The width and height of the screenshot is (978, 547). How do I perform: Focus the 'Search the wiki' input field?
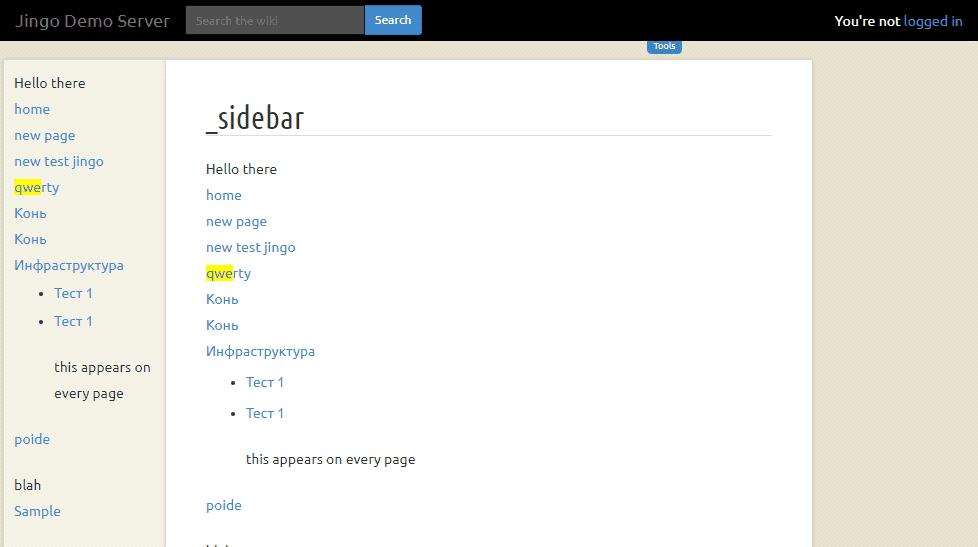(275, 20)
